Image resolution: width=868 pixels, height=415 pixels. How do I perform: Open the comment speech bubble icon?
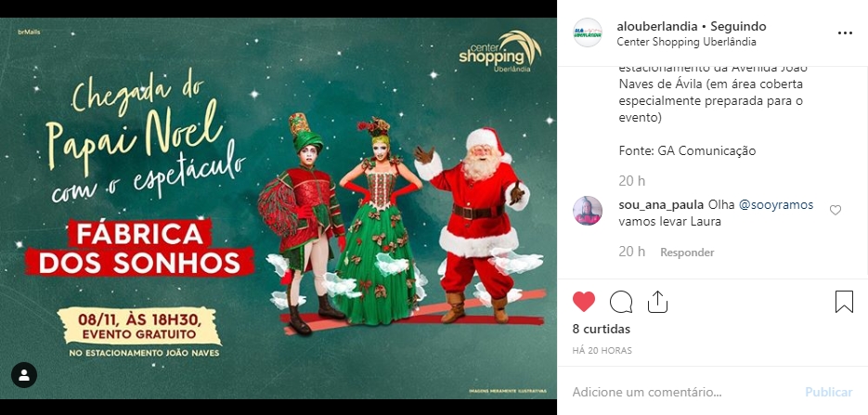[620, 302]
